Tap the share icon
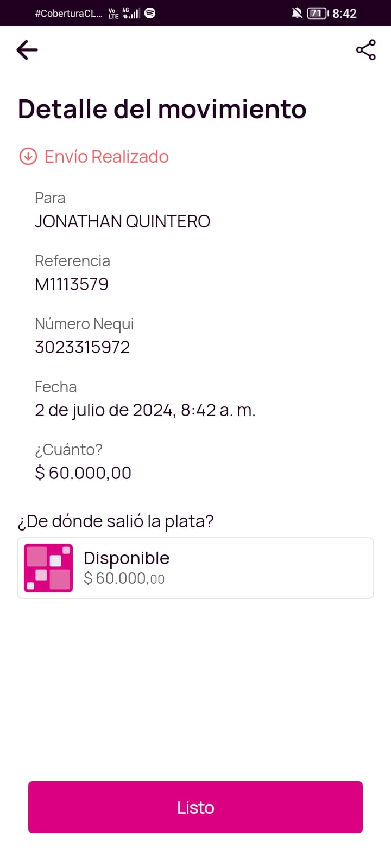The image size is (391, 868). [x=365, y=50]
